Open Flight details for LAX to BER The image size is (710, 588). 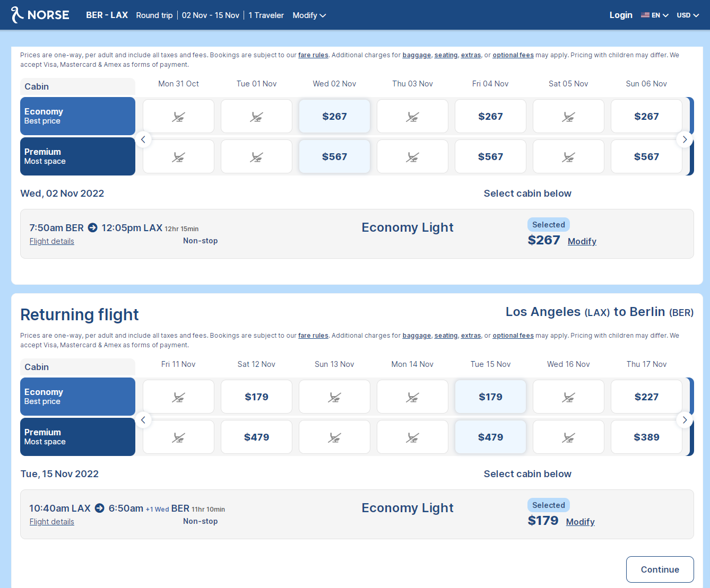(x=51, y=522)
